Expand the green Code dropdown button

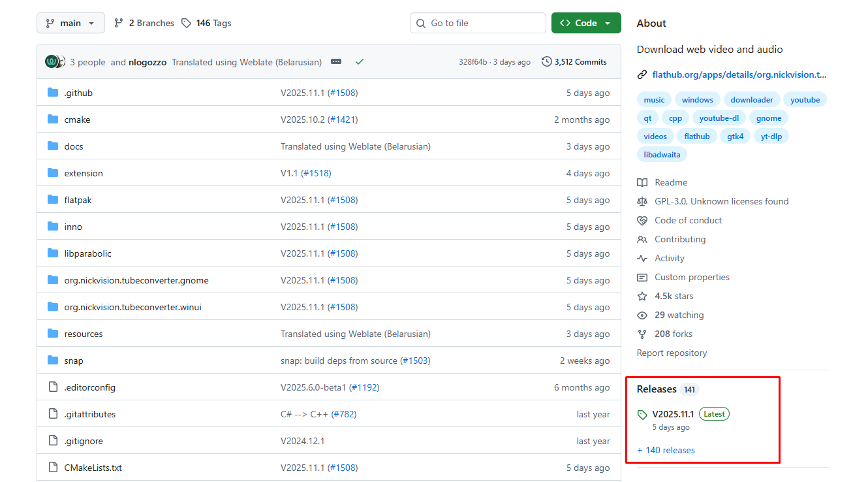[x=585, y=23]
